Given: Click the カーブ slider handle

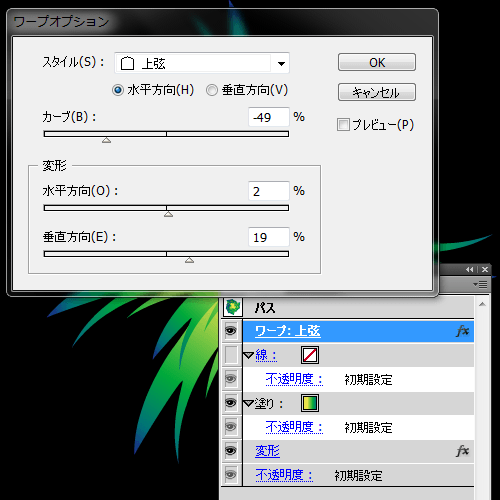Looking at the screenshot, I should 106,140.
